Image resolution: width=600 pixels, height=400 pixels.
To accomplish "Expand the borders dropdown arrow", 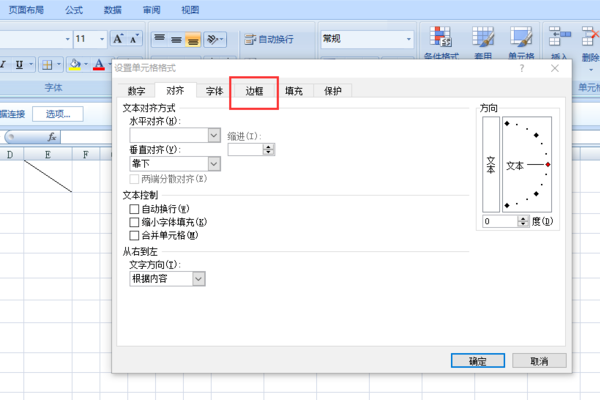I will pos(59,64).
